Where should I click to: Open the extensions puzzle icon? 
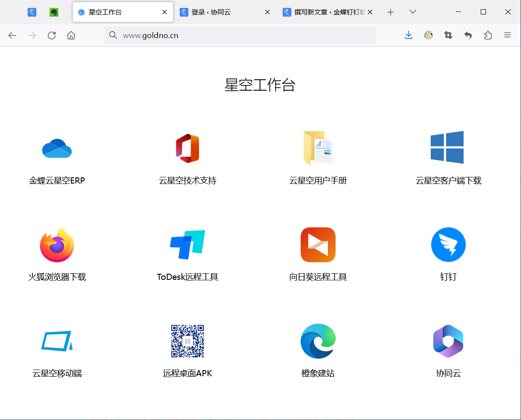488,35
